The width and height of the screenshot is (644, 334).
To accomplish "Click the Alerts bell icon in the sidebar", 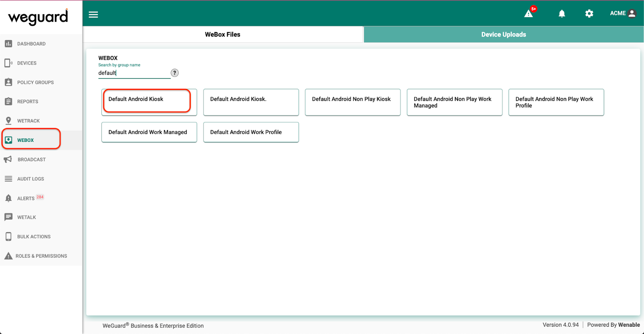I will click(8, 198).
